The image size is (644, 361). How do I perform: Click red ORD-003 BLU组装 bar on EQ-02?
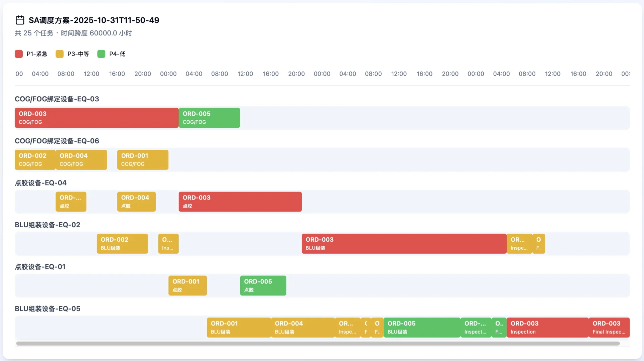click(x=404, y=244)
